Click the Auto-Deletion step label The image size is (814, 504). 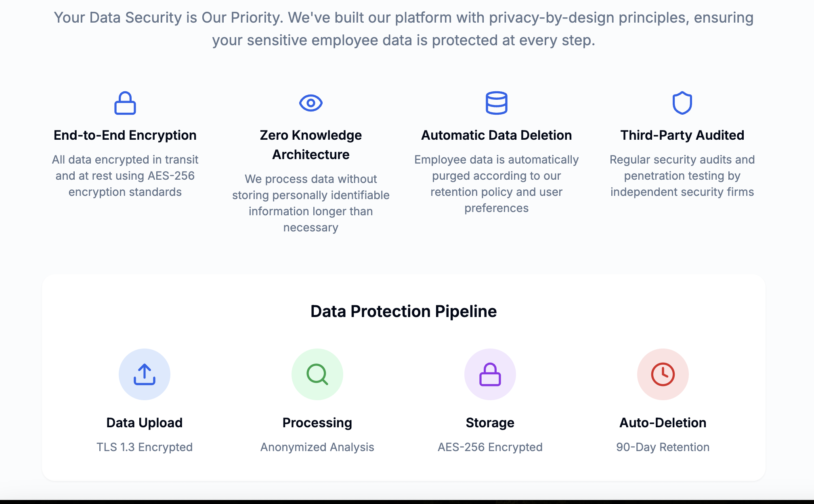pyautogui.click(x=663, y=423)
